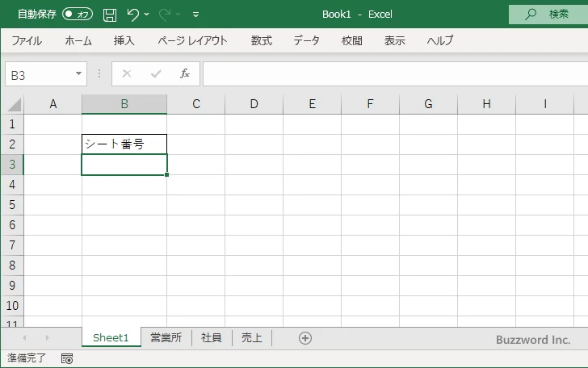
Task: Click the Undo arrow icon
Action: [132, 15]
